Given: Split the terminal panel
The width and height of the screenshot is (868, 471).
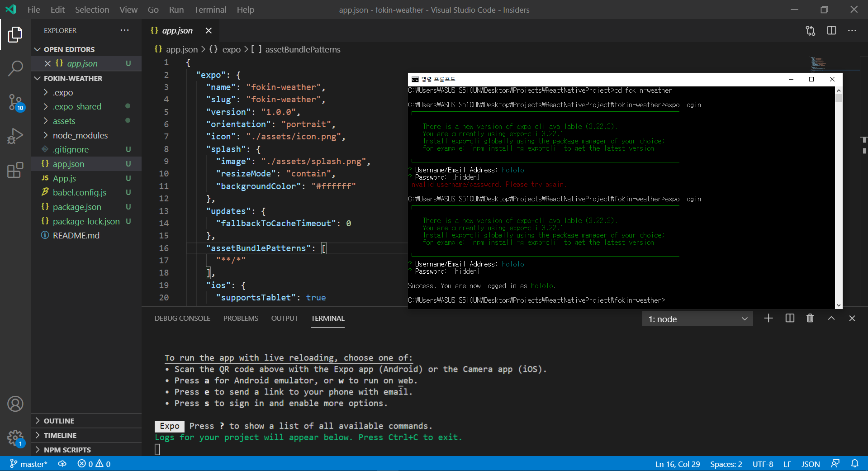Looking at the screenshot, I should pyautogui.click(x=790, y=318).
